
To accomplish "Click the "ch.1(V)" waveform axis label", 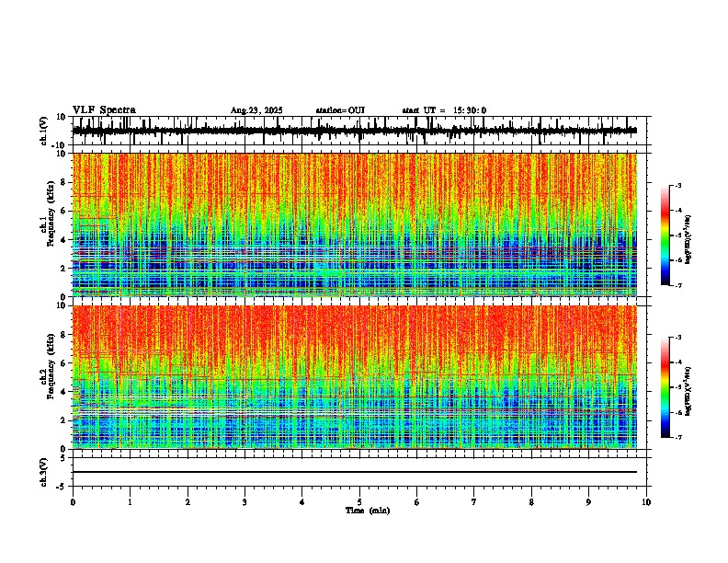I will click(44, 131).
